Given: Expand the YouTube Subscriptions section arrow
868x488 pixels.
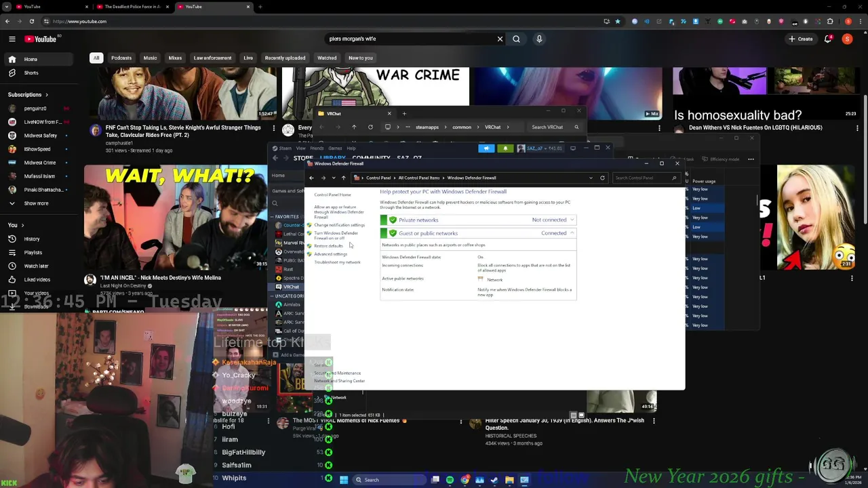Looking at the screenshot, I should click(x=46, y=95).
